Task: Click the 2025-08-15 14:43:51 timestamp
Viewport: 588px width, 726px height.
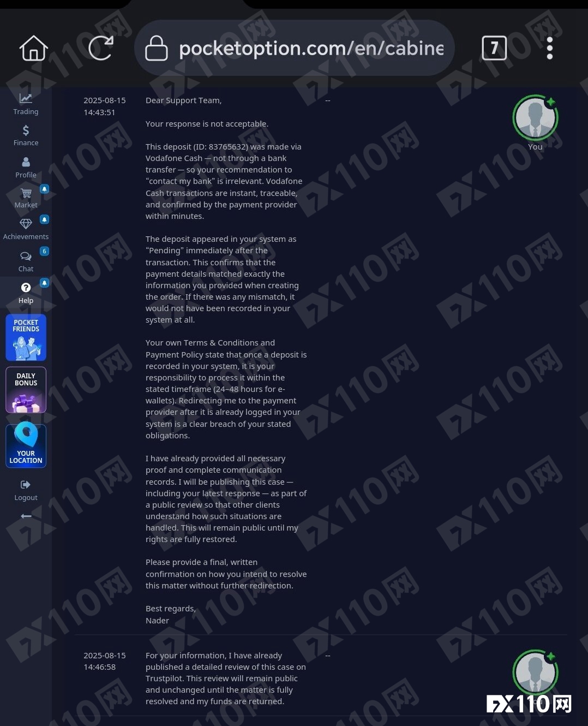Action: pos(104,106)
